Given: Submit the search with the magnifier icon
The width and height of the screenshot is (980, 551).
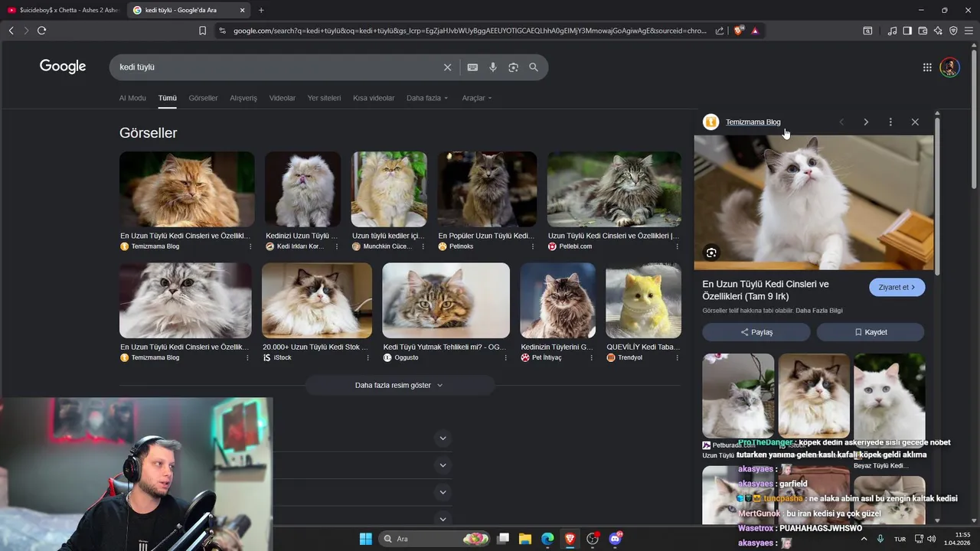Looking at the screenshot, I should 534,67.
